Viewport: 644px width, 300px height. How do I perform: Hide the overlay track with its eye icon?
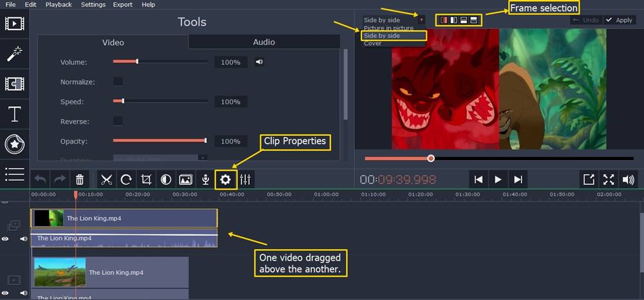pyautogui.click(x=5, y=239)
